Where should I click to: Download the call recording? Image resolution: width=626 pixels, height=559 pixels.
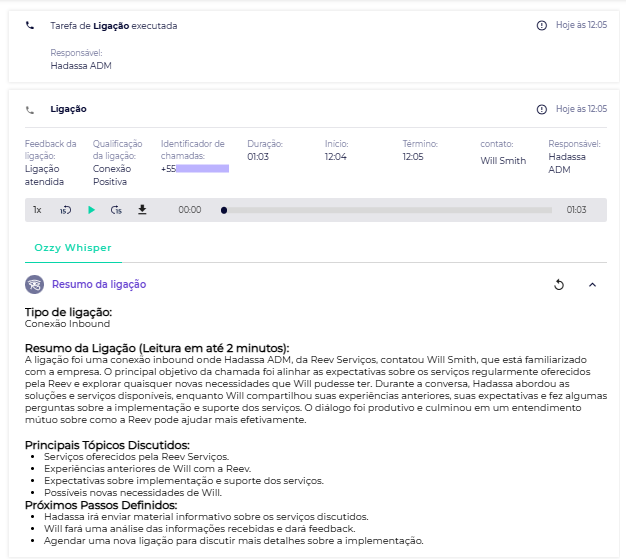click(142, 210)
